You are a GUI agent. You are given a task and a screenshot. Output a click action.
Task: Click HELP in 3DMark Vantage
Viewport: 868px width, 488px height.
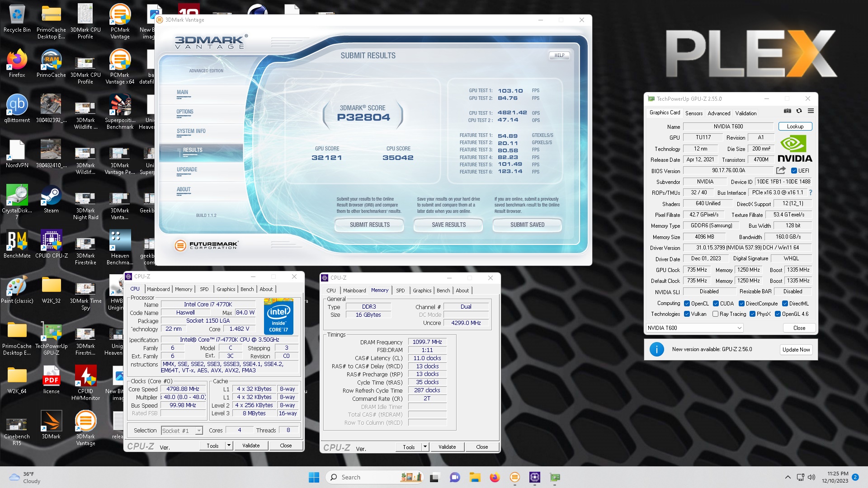pos(559,56)
